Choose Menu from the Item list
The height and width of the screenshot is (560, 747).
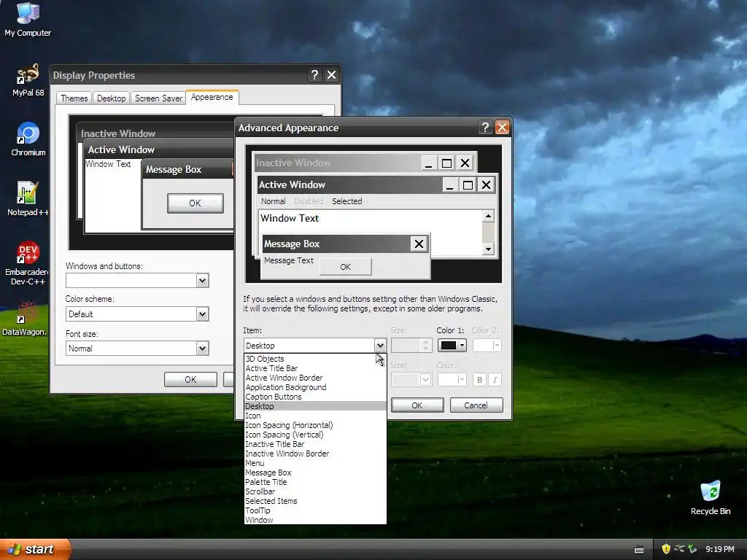click(x=315, y=463)
